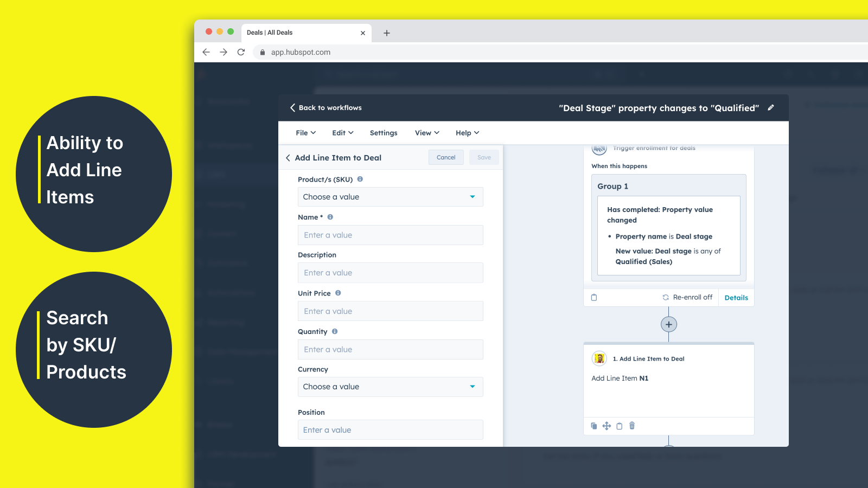Click the pencil icon to rename workflow
This screenshot has width=868, height=488.
pos(771,108)
